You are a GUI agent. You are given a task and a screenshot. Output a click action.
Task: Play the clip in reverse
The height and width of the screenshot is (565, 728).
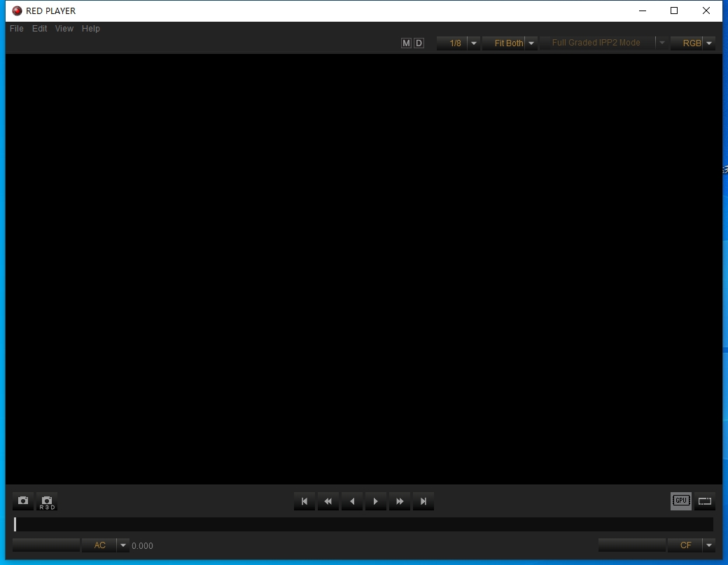[352, 501]
